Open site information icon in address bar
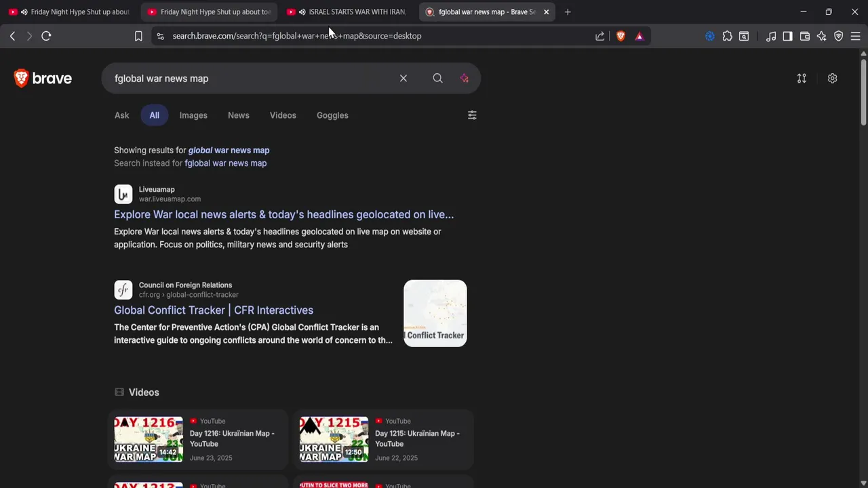This screenshot has width=868, height=488. coord(160,36)
